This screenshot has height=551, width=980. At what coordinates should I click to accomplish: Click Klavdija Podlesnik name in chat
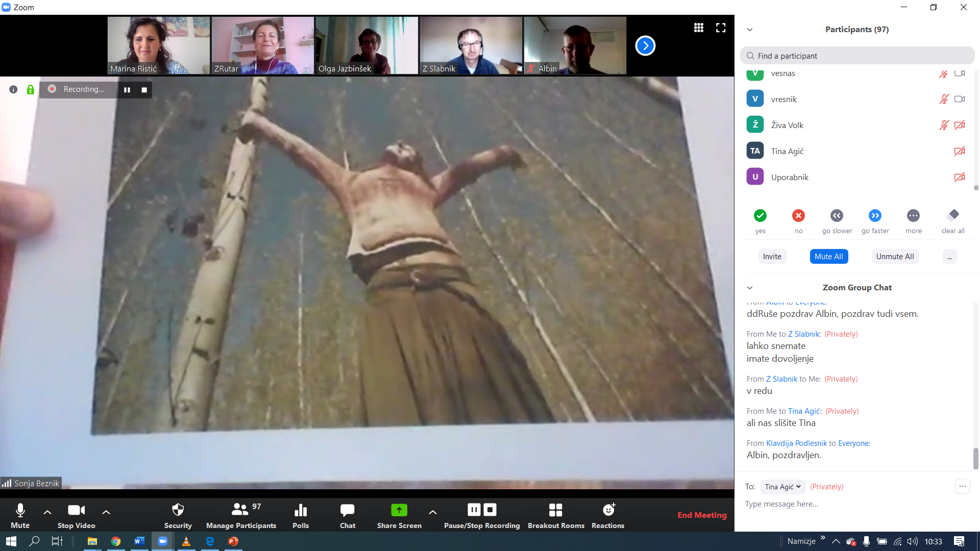[796, 443]
